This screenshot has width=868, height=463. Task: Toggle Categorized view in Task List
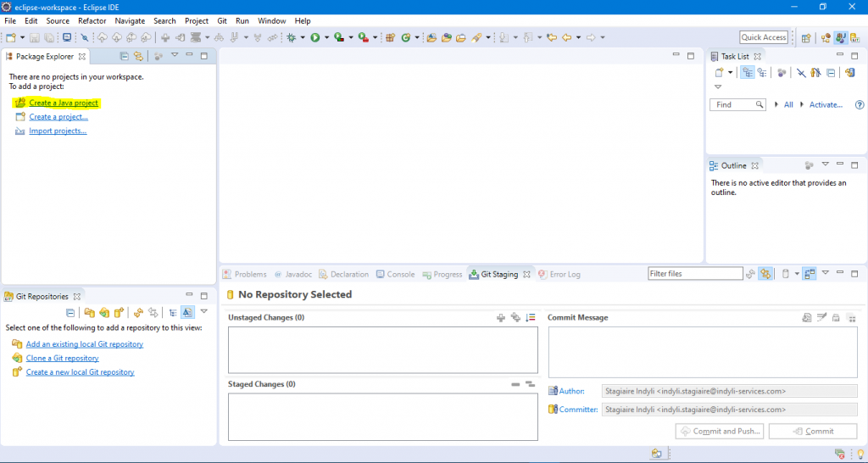point(748,73)
